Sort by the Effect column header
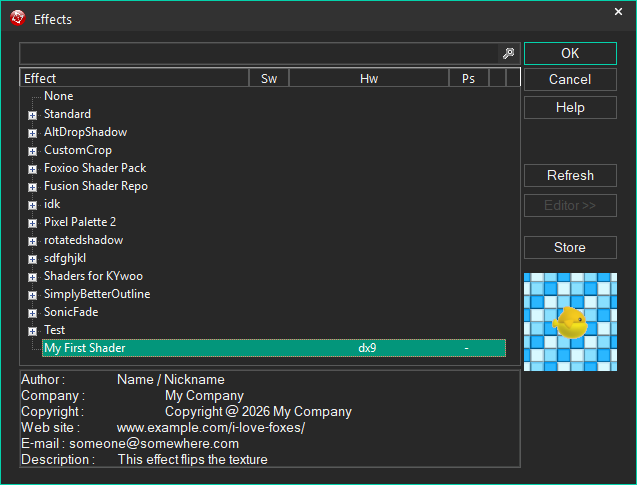 click(x=134, y=78)
